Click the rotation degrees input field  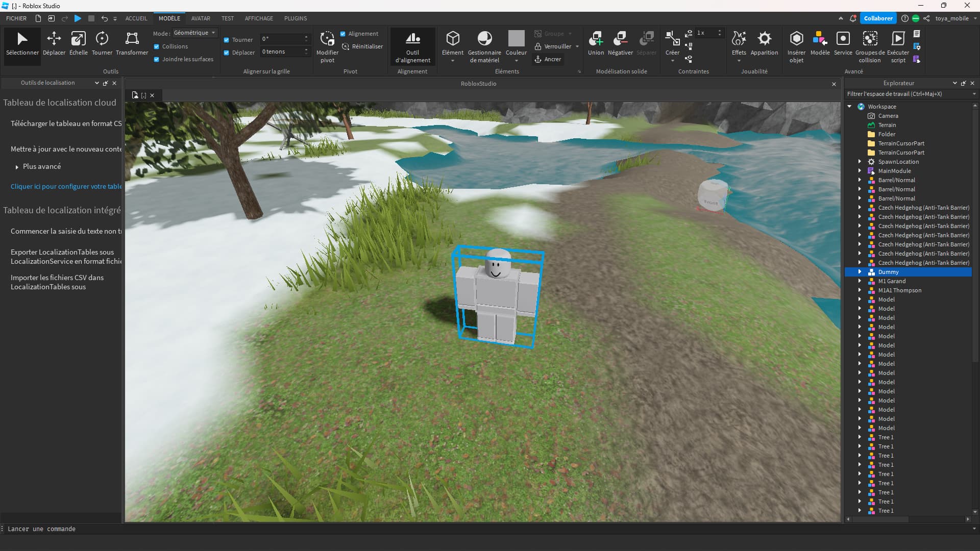pyautogui.click(x=282, y=39)
